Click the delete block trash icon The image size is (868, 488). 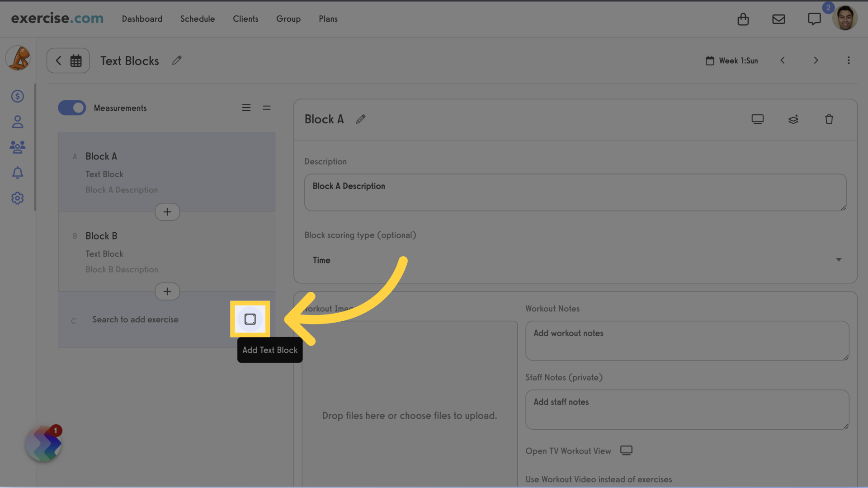coord(829,119)
